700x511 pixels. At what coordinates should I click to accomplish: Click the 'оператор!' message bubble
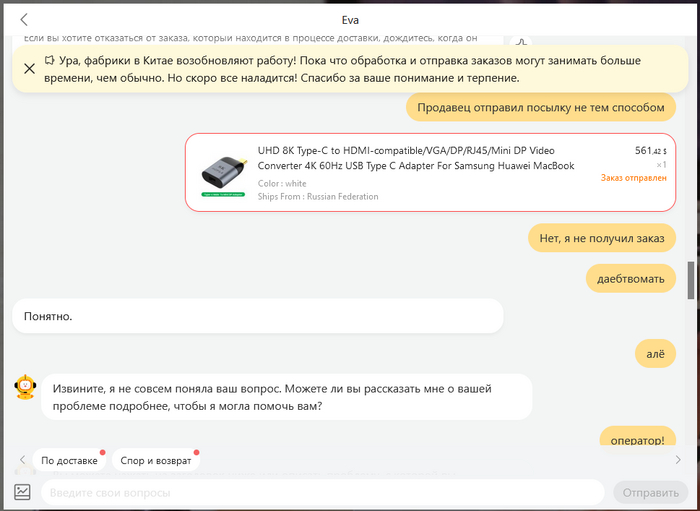(638, 438)
